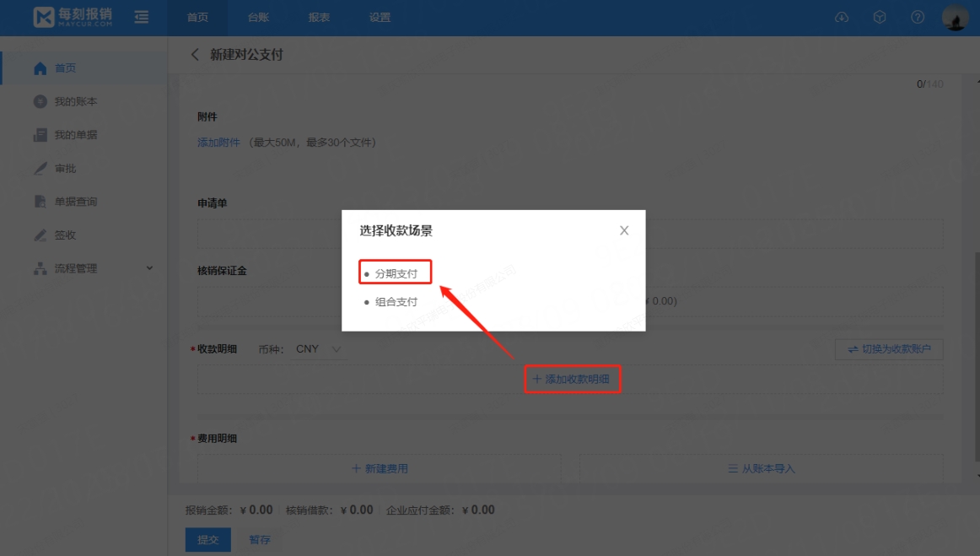Click the 我的账本 sidebar icon
Screen dimensions: 980x556
tap(40, 101)
